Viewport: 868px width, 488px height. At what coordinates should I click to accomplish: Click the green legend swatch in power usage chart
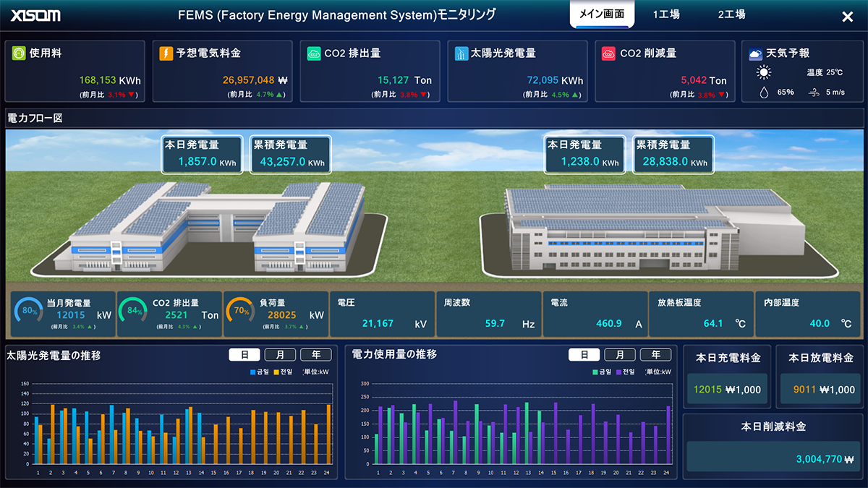(595, 372)
